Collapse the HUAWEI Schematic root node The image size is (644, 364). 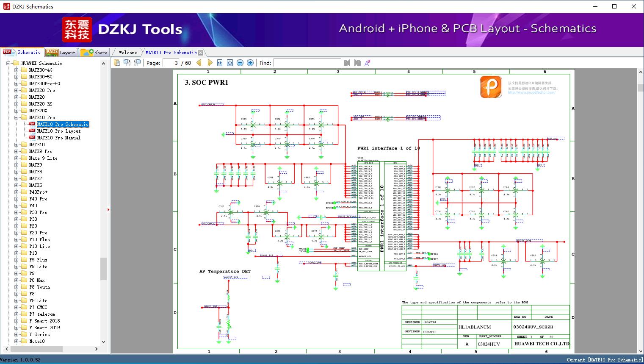(8, 63)
